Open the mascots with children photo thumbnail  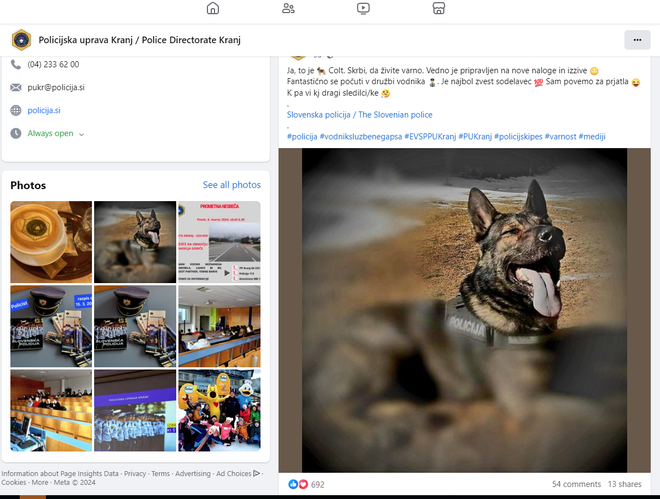point(219,410)
